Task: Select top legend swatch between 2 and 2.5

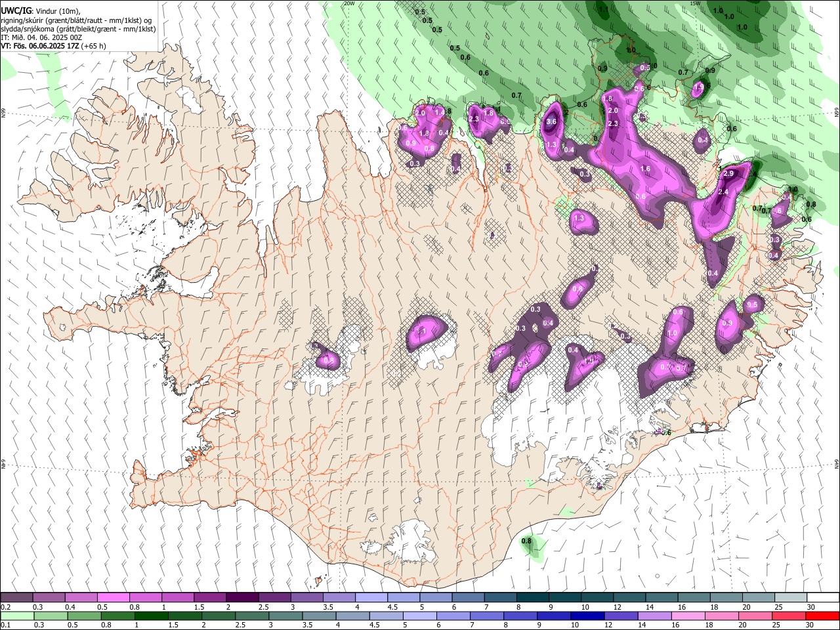Action: click(242, 597)
